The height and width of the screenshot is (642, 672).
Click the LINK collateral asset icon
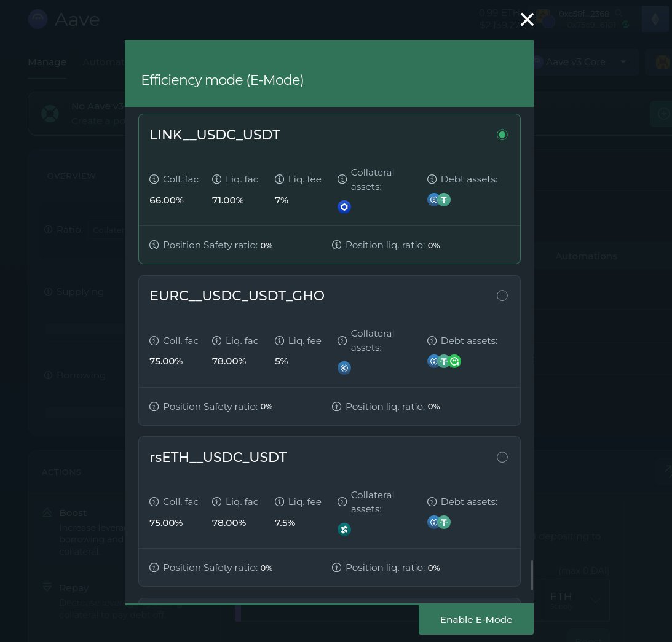pos(344,207)
